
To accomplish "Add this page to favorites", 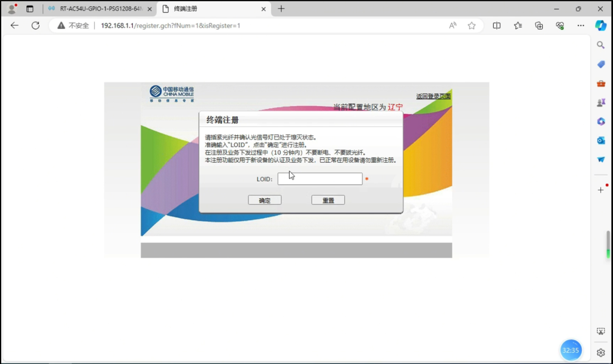I will tap(472, 26).
